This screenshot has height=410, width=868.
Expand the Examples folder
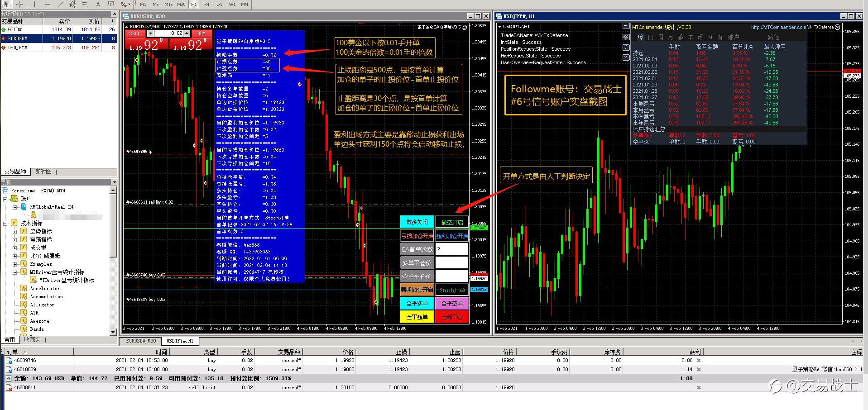pyautogui.click(x=14, y=264)
